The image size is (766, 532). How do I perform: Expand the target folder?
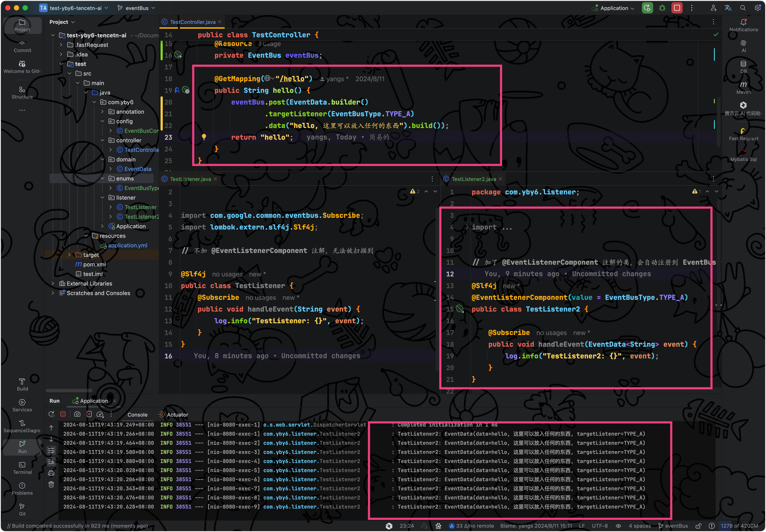(69, 255)
